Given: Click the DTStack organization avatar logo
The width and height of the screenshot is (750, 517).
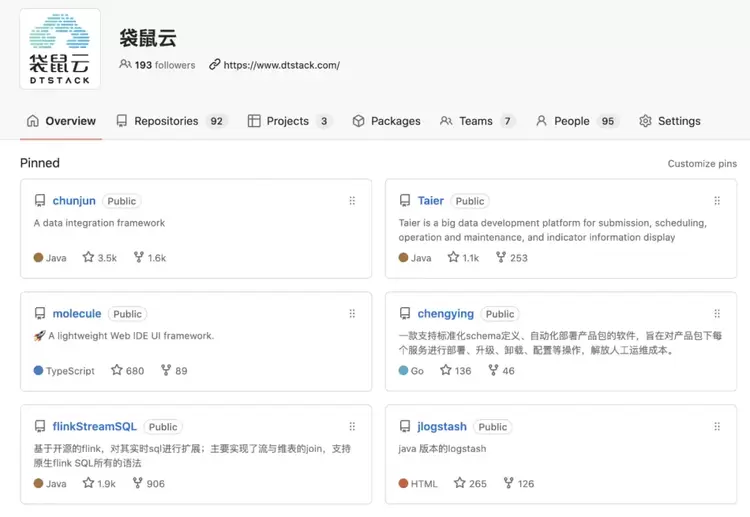Looking at the screenshot, I should tap(60, 49).
